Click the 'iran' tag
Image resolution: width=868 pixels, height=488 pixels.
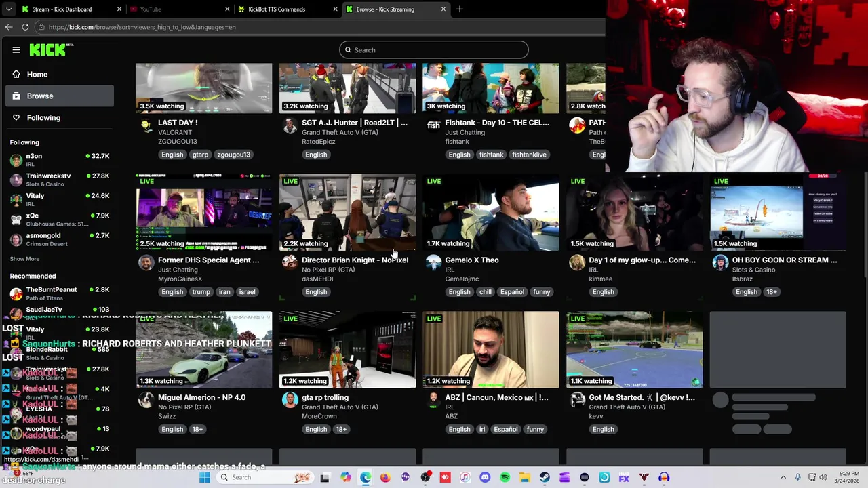pos(224,292)
